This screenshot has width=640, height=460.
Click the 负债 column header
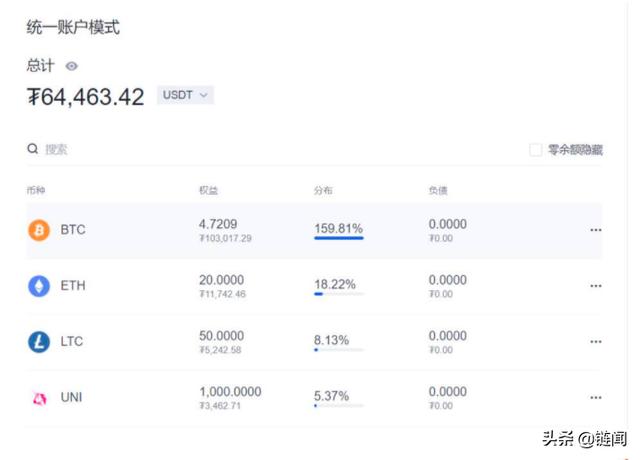[438, 190]
